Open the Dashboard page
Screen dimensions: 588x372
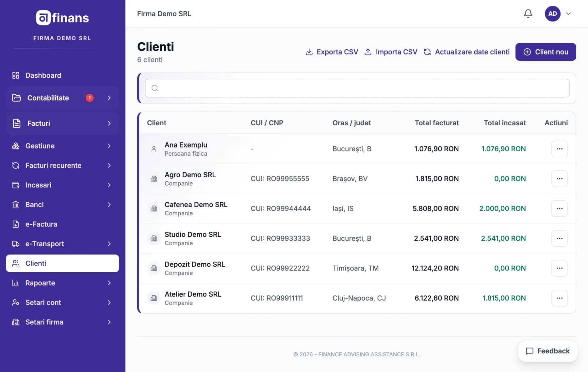coord(62,75)
